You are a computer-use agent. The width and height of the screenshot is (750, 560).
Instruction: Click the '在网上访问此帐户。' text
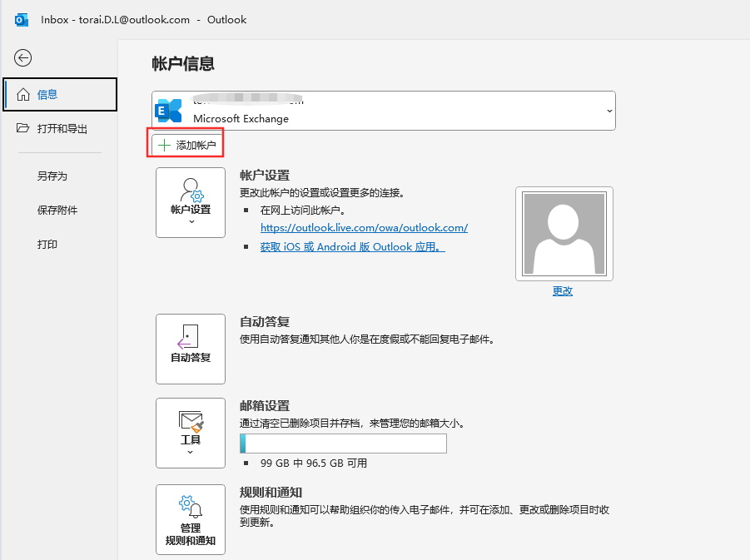tap(303, 210)
